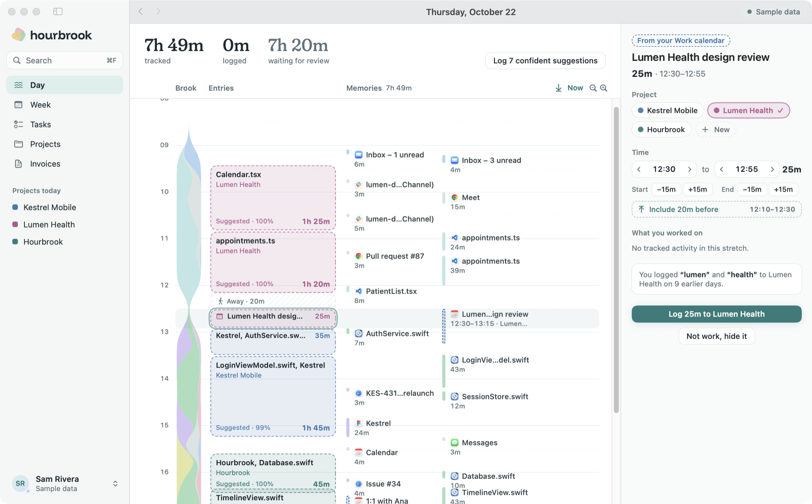The height and width of the screenshot is (504, 812).
Task: Open the Tasks section
Action: pyautogui.click(x=65, y=124)
